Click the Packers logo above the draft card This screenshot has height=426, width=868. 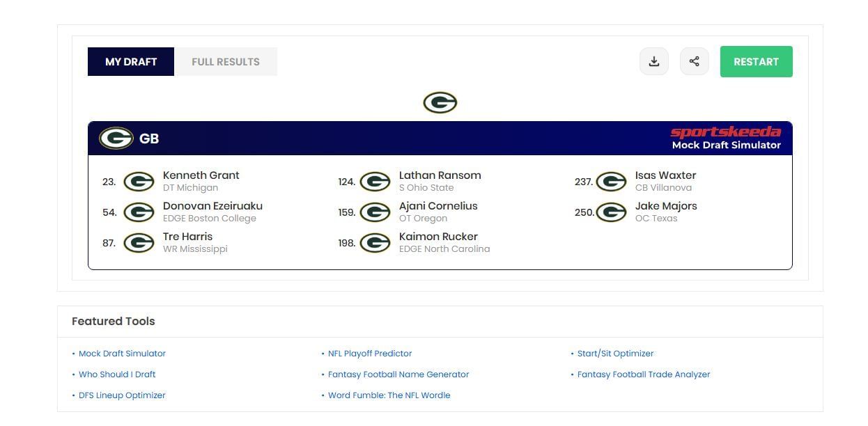click(440, 103)
